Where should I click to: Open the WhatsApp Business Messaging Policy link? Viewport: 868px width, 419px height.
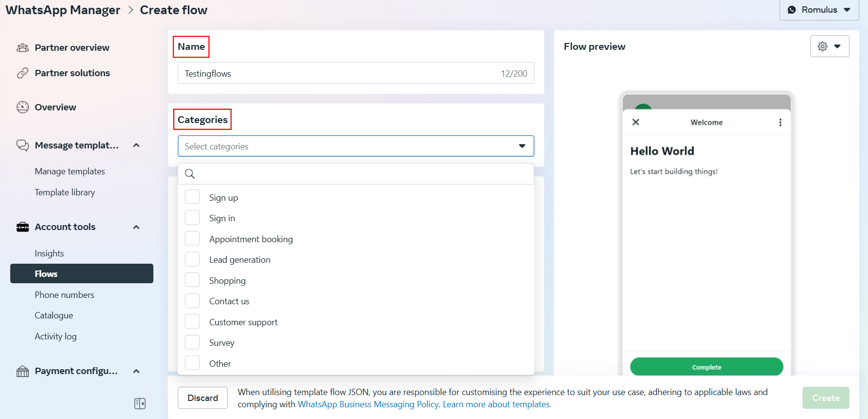click(x=368, y=404)
